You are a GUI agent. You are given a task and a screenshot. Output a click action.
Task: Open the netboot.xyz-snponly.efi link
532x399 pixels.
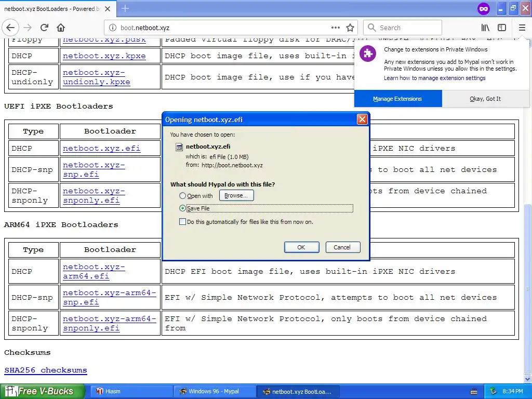coord(94,195)
